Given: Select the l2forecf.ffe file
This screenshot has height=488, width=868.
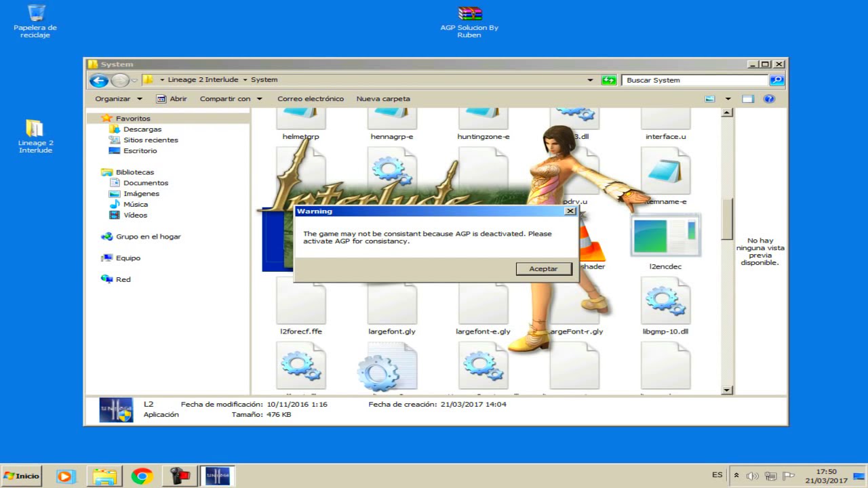Looking at the screenshot, I should [301, 307].
